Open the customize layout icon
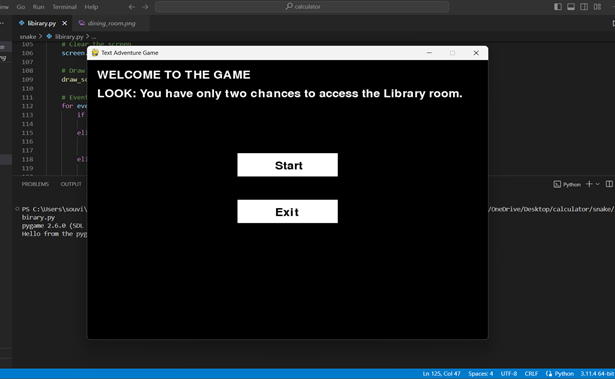 click(597, 7)
